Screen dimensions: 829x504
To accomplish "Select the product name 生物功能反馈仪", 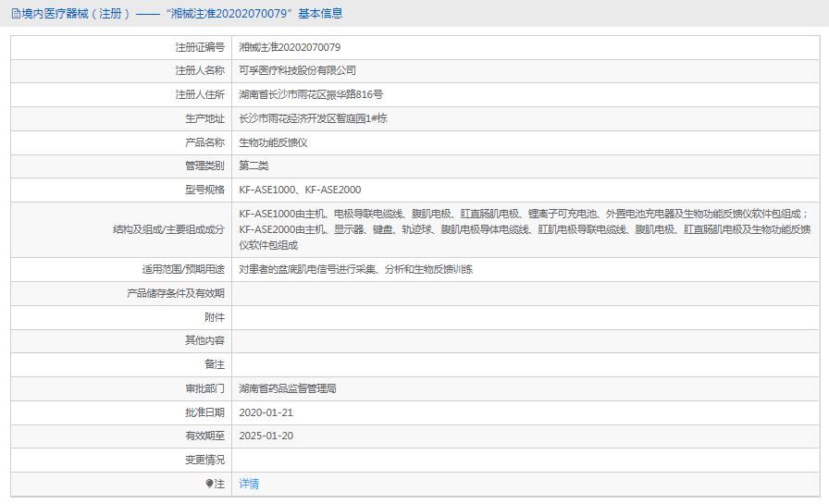I will (273, 142).
